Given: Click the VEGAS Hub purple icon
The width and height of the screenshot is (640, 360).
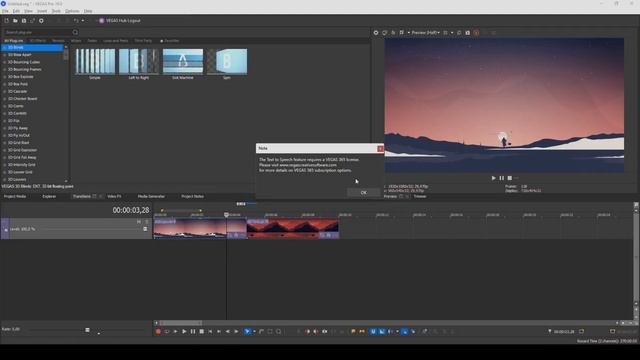Looking at the screenshot, I should tap(102, 20).
